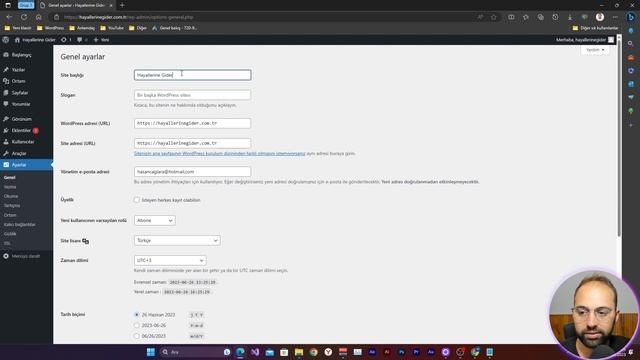This screenshot has height=360, width=640.
Task: Open Görünüm menu in the sidebar
Action: tap(27, 119)
